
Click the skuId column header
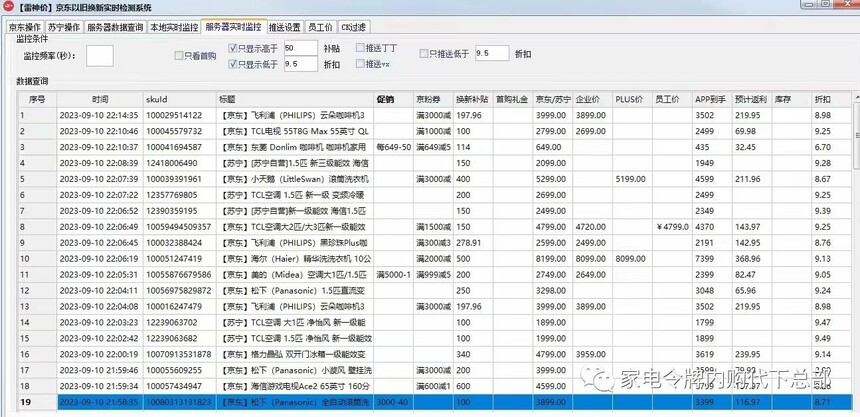pyautogui.click(x=180, y=99)
